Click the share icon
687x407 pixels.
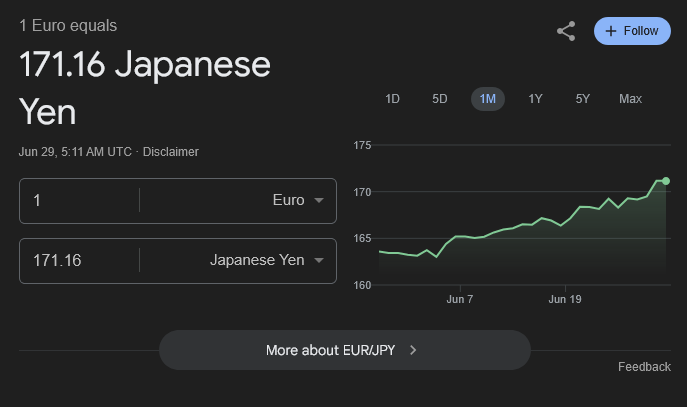coord(566,31)
